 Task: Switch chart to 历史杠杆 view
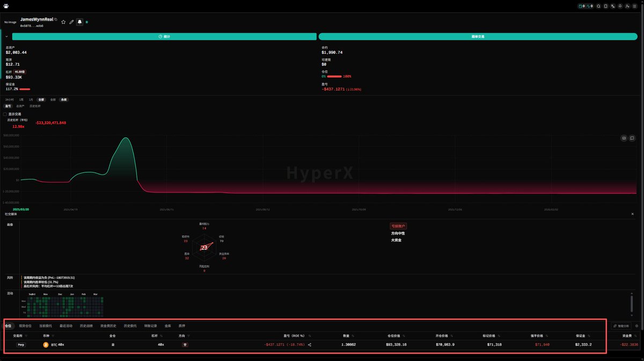(x=34, y=106)
